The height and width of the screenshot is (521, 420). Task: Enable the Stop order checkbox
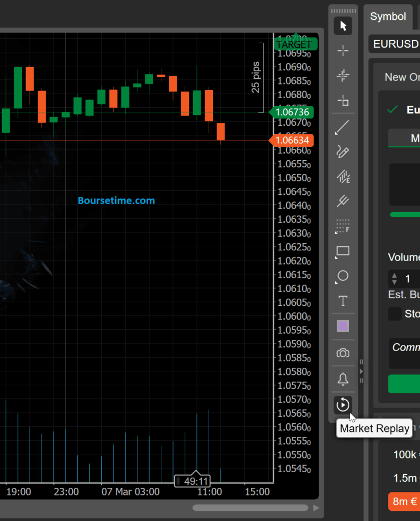[394, 314]
